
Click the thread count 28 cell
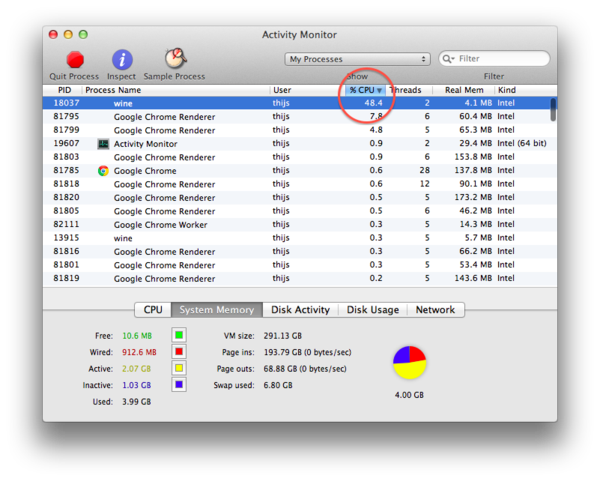coord(424,170)
